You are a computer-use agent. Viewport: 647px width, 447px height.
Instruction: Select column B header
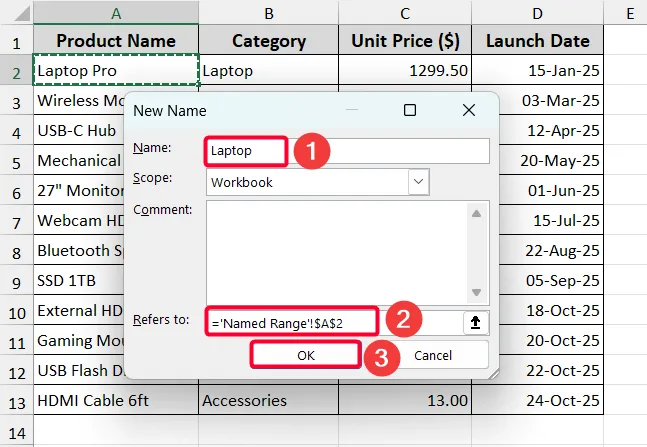click(269, 13)
